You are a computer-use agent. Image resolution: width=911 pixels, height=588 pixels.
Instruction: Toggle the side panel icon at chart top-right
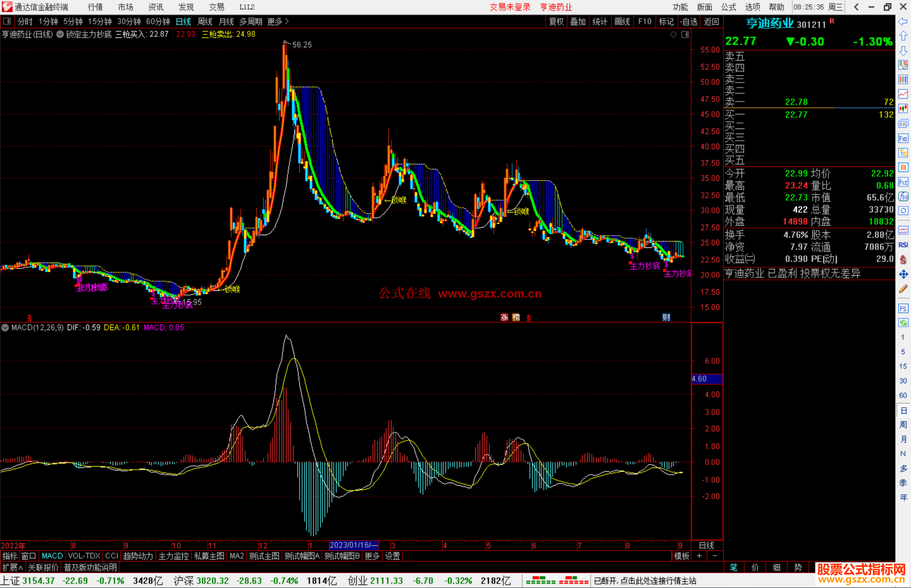coord(685,35)
